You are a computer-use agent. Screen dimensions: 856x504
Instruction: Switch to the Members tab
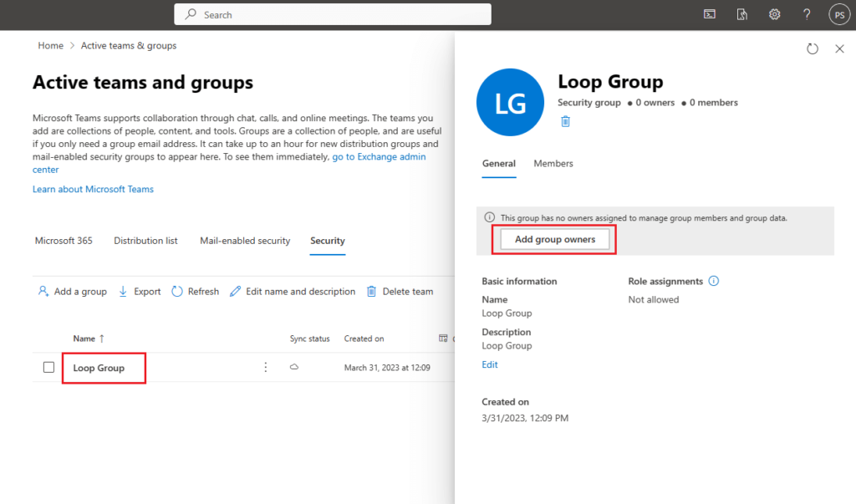coord(553,164)
